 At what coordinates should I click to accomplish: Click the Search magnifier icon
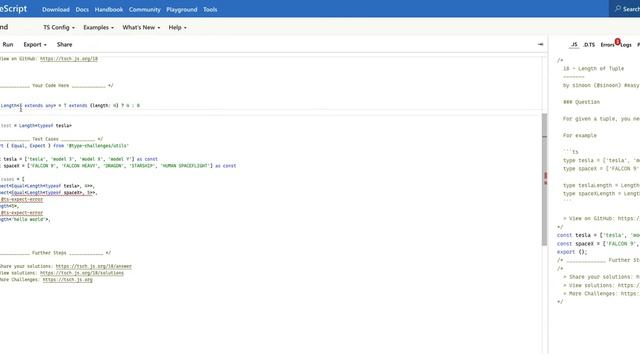point(618,9)
